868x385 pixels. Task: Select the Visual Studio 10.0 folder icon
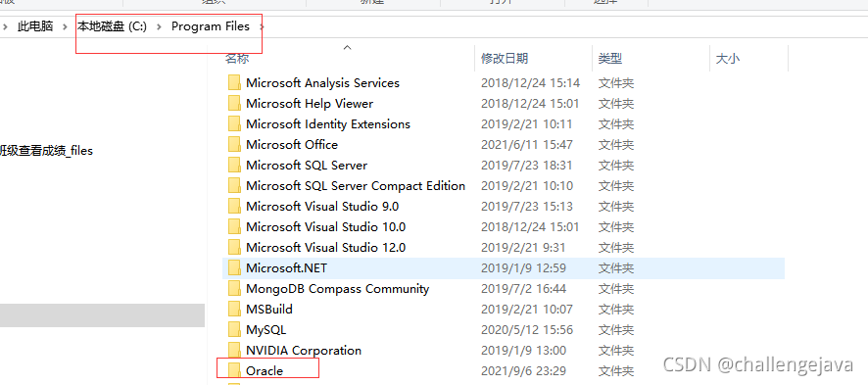pyautogui.click(x=234, y=227)
